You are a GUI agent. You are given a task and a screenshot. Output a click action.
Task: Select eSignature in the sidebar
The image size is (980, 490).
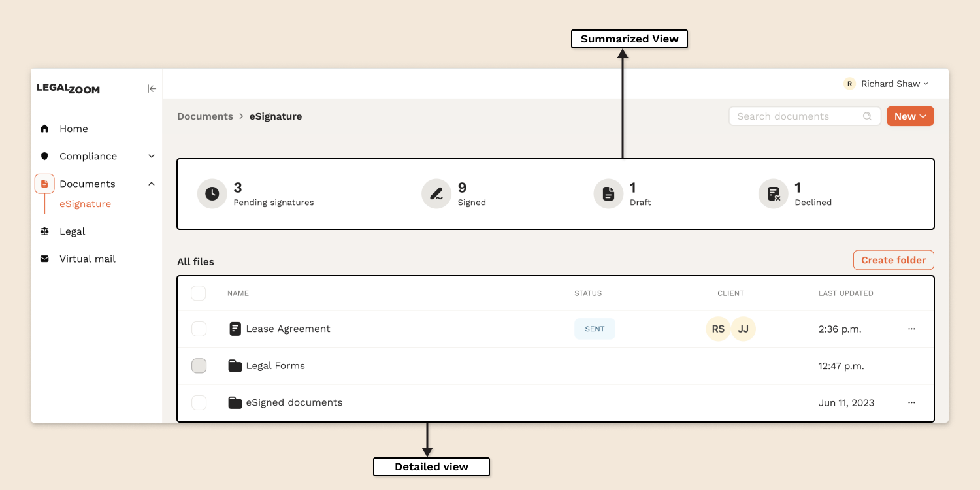click(x=85, y=204)
